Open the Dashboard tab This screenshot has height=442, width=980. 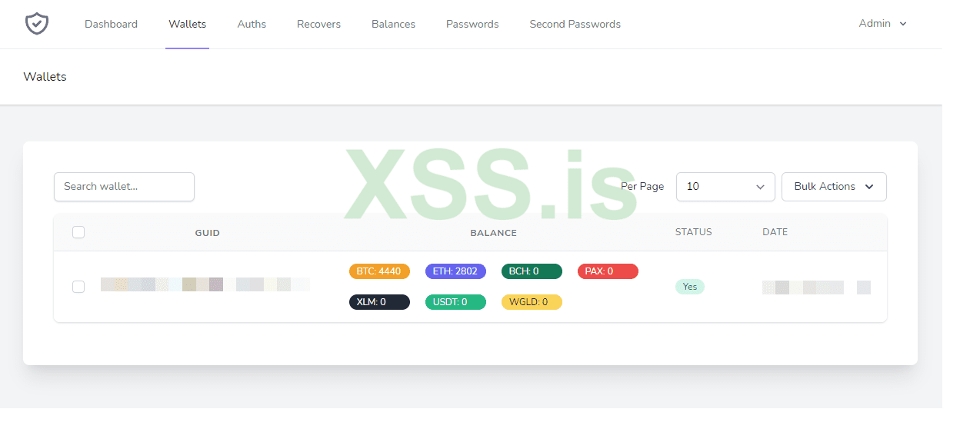111,24
